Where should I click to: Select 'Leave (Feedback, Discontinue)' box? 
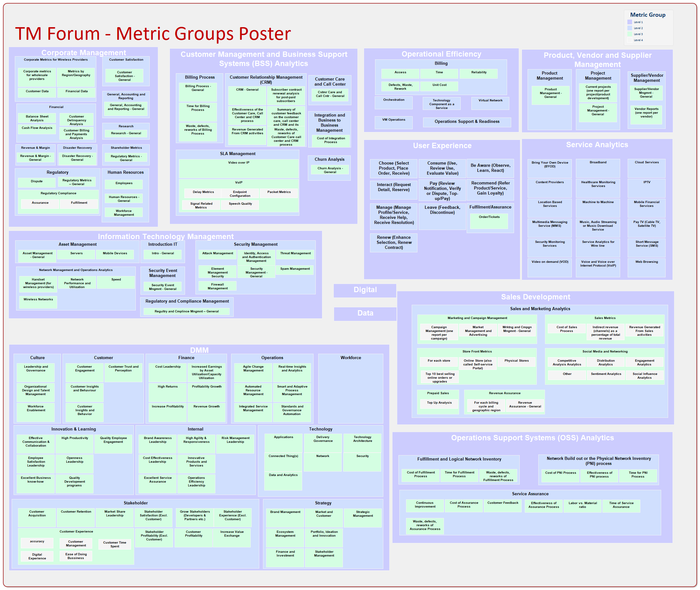tap(442, 217)
